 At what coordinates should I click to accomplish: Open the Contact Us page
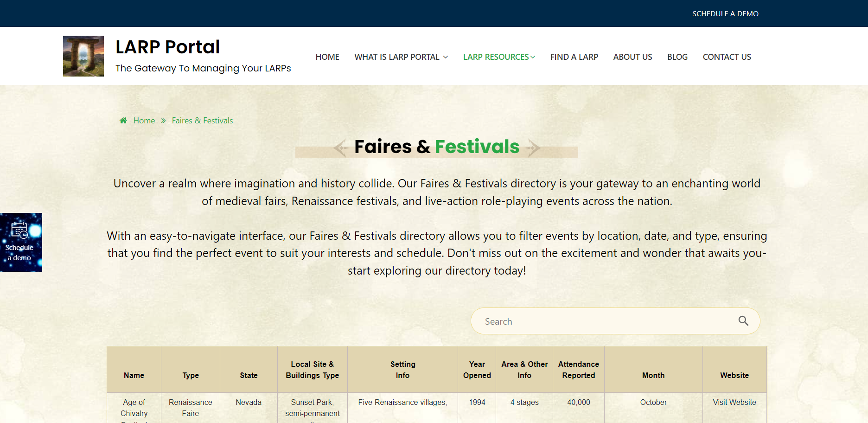[x=727, y=57]
